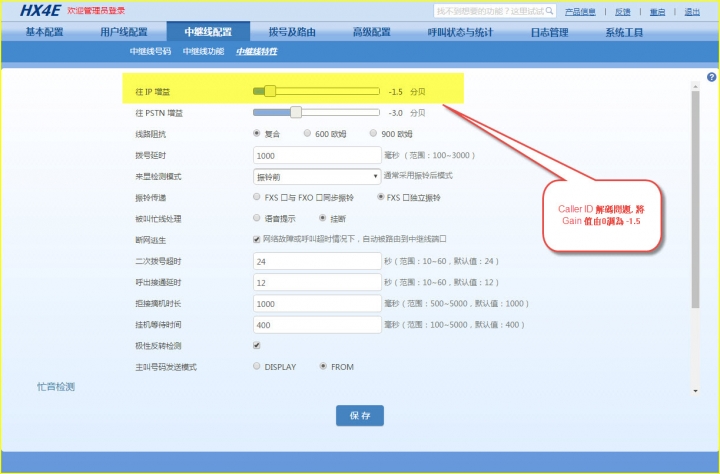The width and height of the screenshot is (720, 474).
Task: Click the 反馈 link
Action: [623, 12]
